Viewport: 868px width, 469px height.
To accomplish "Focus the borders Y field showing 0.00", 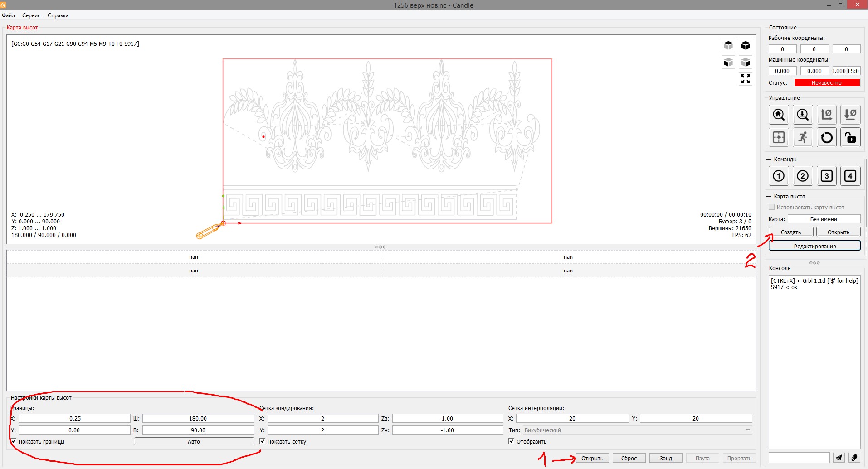I will pyautogui.click(x=74, y=430).
